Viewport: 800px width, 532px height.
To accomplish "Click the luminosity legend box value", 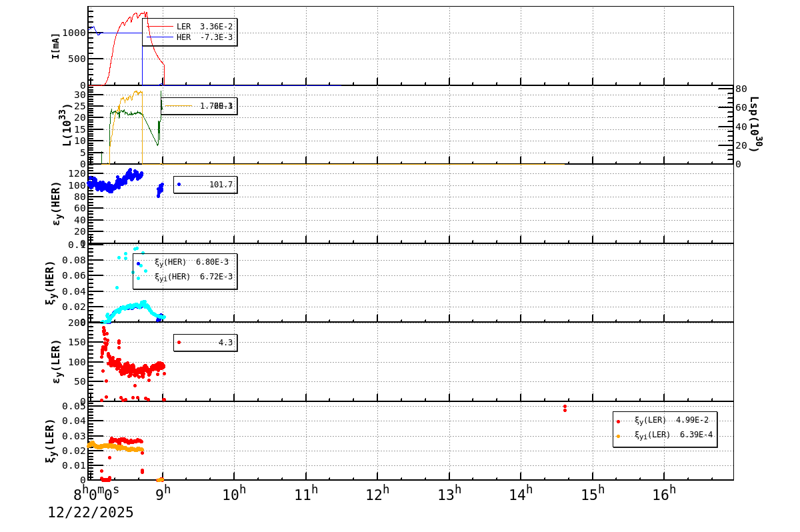I will (217, 106).
